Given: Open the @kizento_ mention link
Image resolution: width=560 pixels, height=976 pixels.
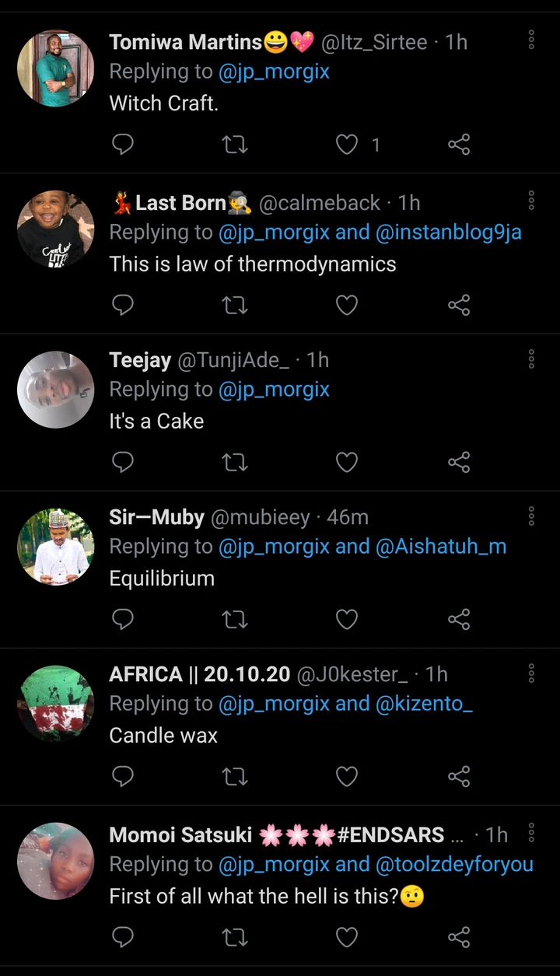Looking at the screenshot, I should pyautogui.click(x=424, y=704).
